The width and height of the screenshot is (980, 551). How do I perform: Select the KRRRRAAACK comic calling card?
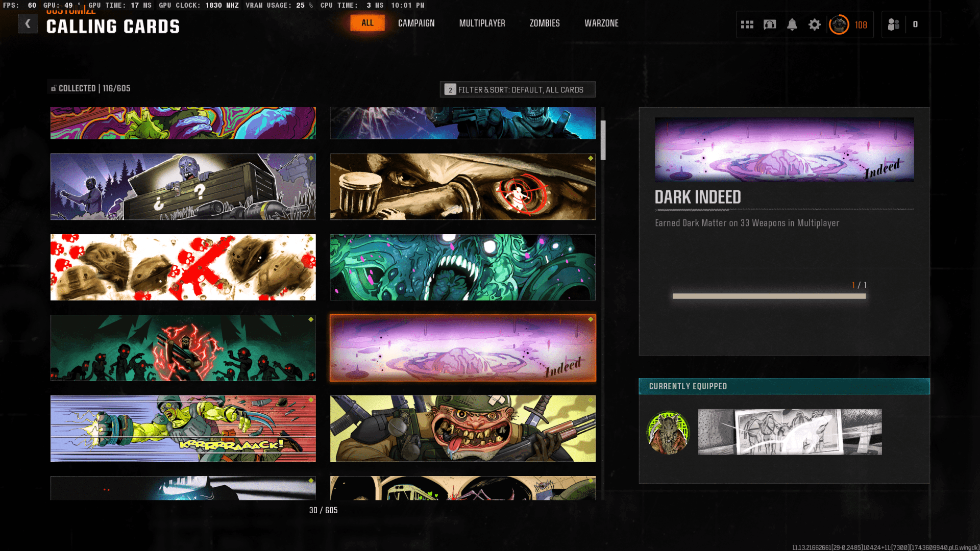[x=183, y=429]
